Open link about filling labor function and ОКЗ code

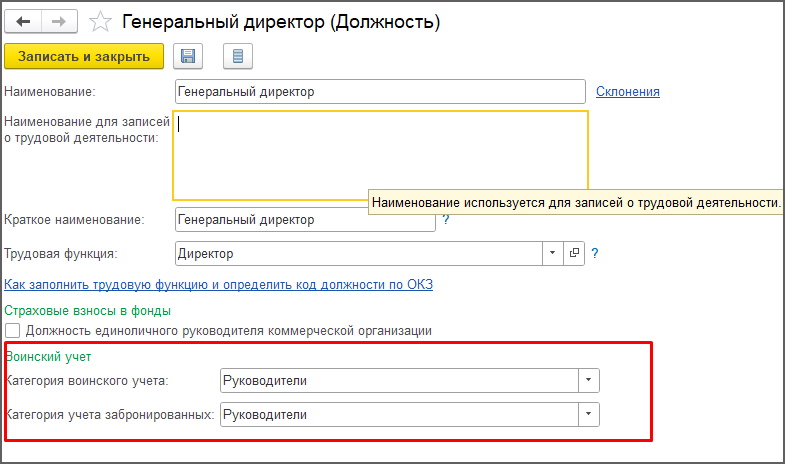pyautogui.click(x=218, y=285)
